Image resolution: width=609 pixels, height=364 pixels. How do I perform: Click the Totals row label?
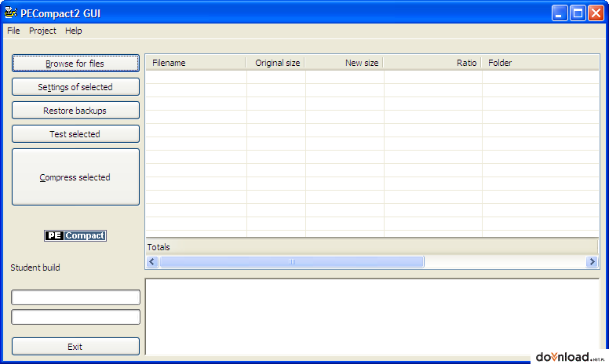pyautogui.click(x=159, y=247)
